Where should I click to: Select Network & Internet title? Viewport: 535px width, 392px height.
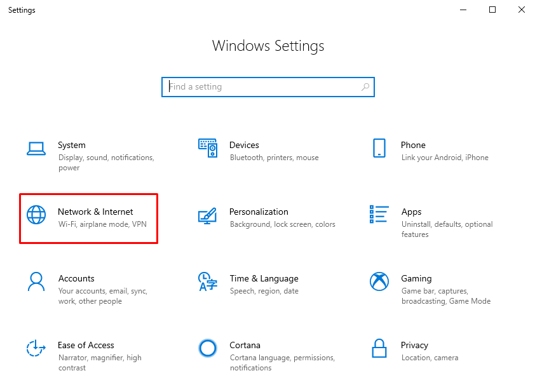pyautogui.click(x=95, y=212)
